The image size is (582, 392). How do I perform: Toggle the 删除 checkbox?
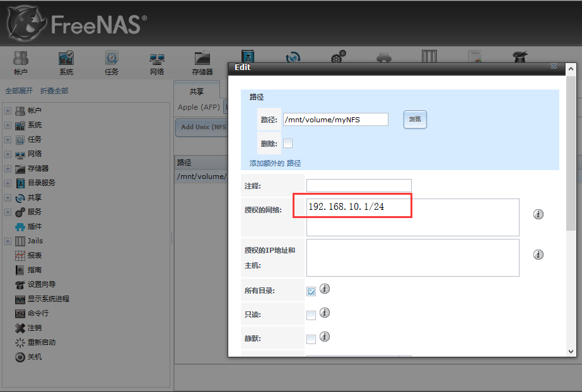point(288,144)
